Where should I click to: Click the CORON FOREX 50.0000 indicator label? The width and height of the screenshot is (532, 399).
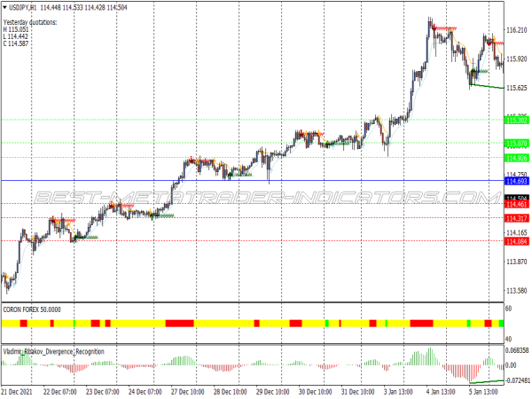point(33,309)
